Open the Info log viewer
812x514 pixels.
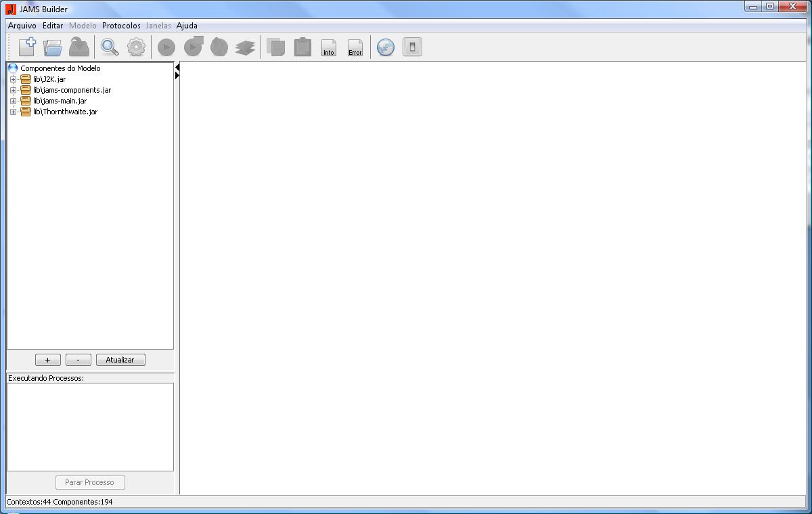[329, 47]
